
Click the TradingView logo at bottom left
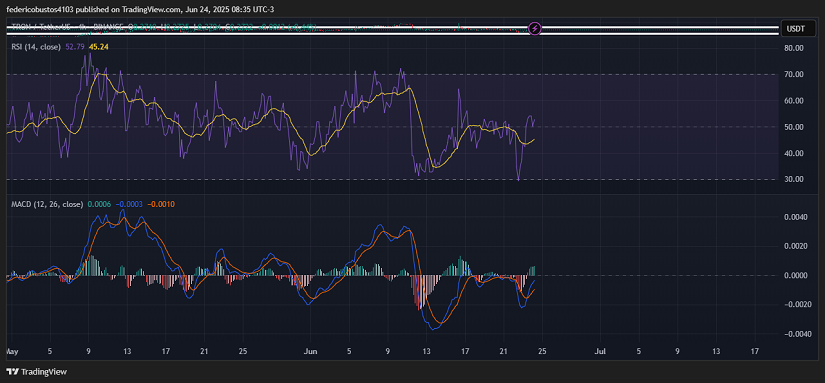[37, 372]
